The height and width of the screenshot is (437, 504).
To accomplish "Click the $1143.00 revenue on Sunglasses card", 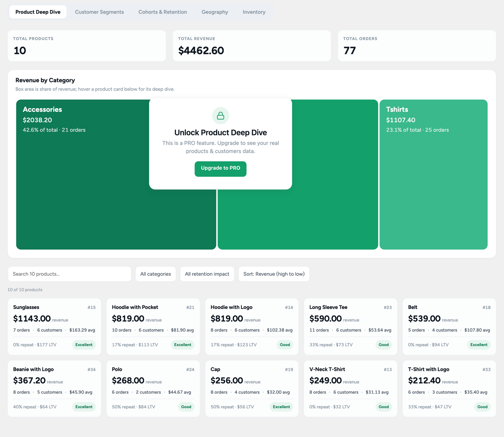I will tap(32, 319).
